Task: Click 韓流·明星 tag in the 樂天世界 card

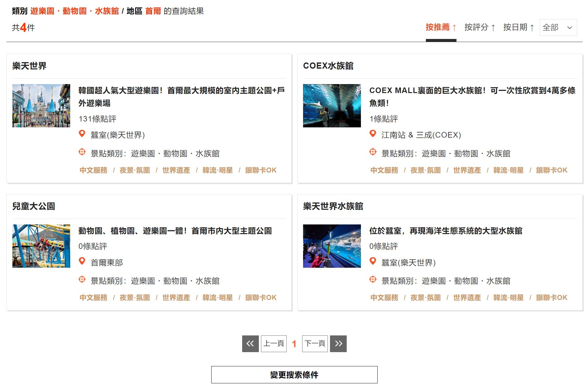Action: (218, 170)
